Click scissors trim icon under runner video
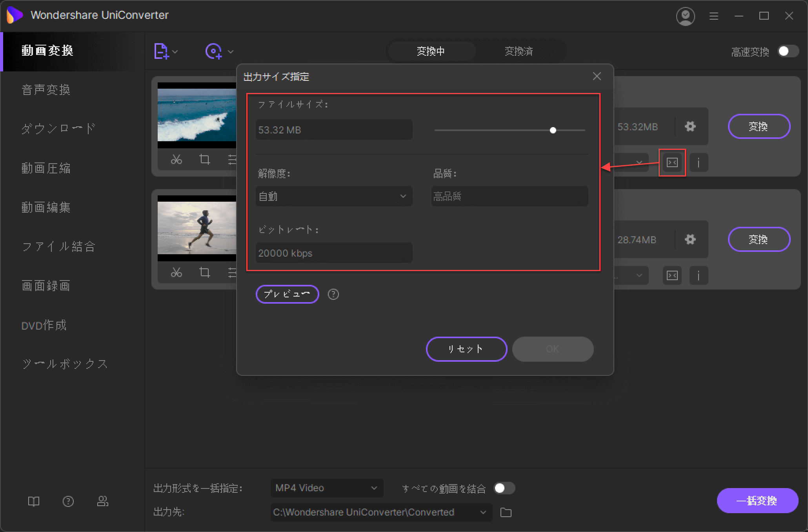The width and height of the screenshot is (808, 532). (x=177, y=272)
